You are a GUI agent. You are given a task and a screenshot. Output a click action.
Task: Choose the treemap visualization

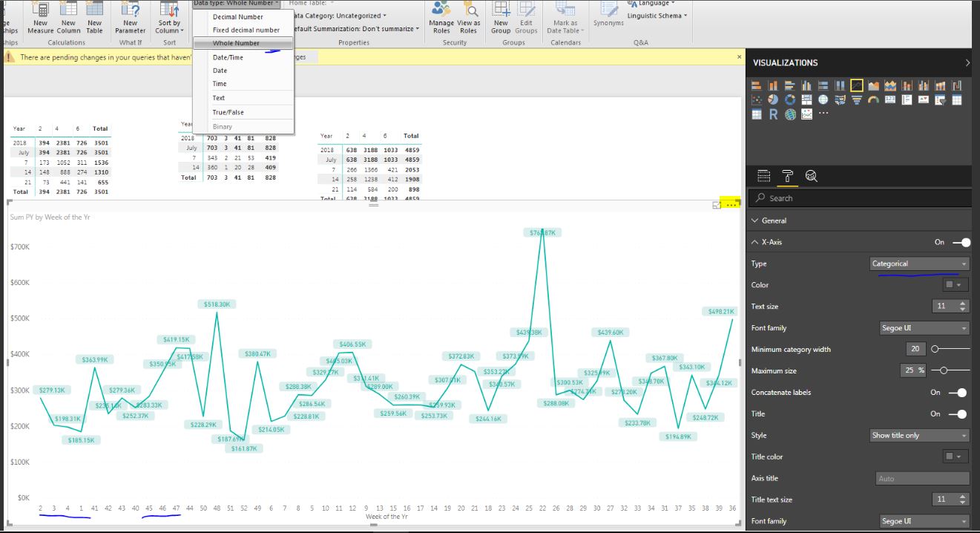click(806, 100)
